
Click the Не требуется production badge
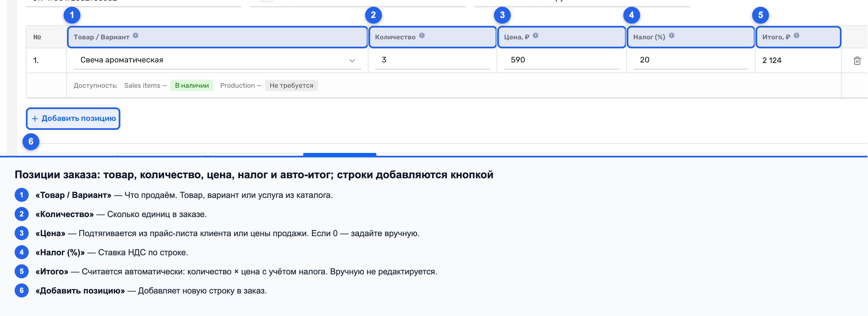click(x=291, y=85)
